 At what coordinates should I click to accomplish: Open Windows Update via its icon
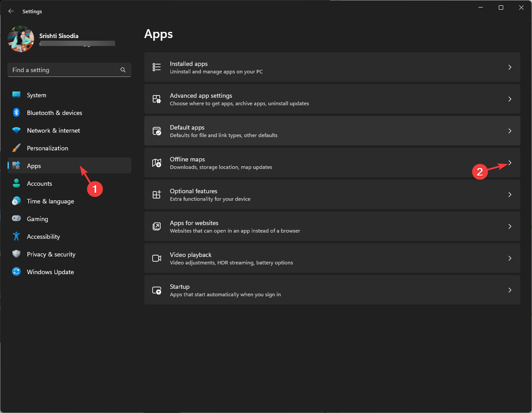(16, 272)
